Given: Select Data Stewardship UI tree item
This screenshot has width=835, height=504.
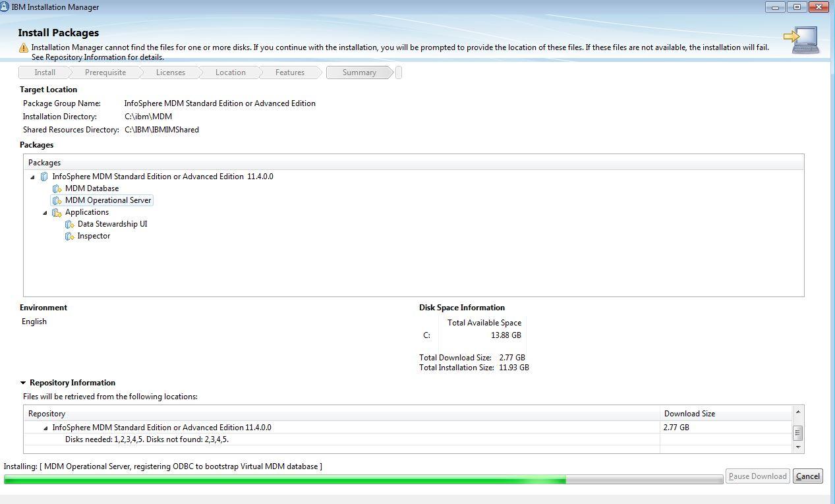Looking at the screenshot, I should pyautogui.click(x=112, y=224).
